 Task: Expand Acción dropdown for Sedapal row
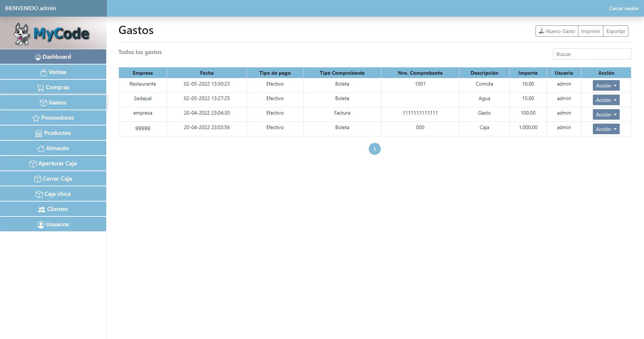(x=606, y=100)
